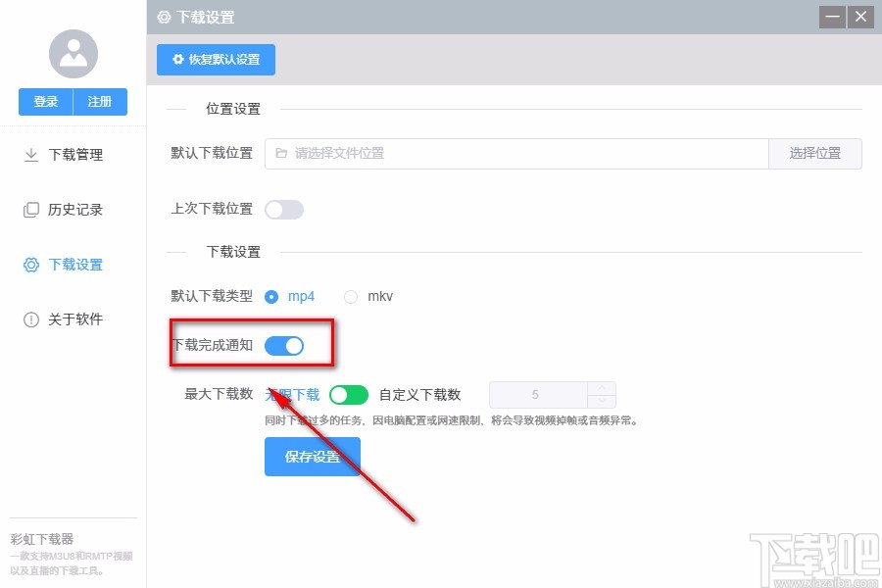882x588 pixels.
Task: Click 注册 register button
Action: coord(100,101)
